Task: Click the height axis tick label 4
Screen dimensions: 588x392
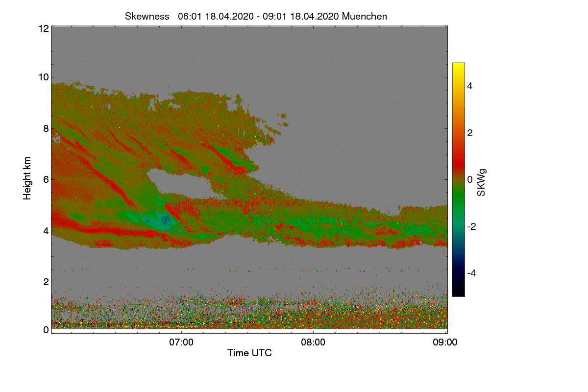Action: click(x=46, y=230)
